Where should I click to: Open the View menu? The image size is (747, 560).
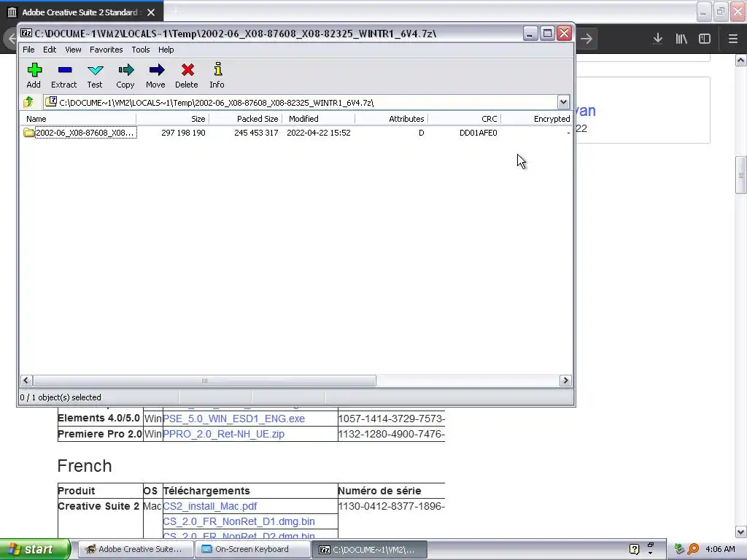coord(73,50)
